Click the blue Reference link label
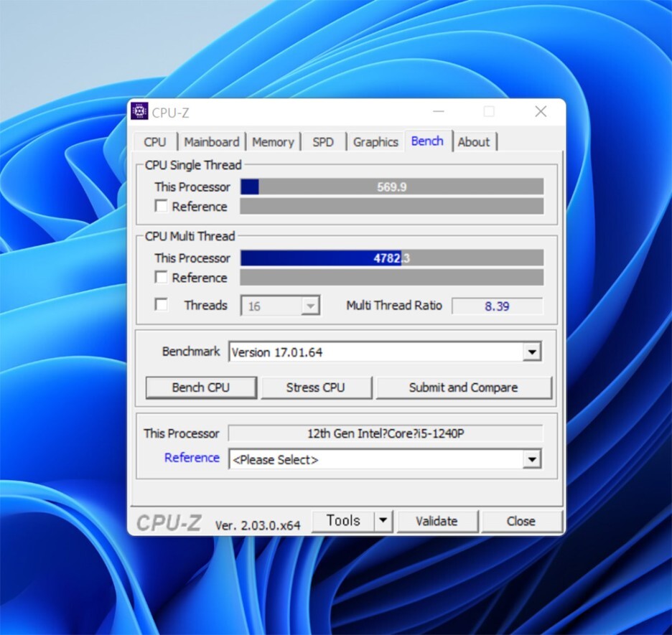Screen dimensions: 672x635 (x=192, y=458)
